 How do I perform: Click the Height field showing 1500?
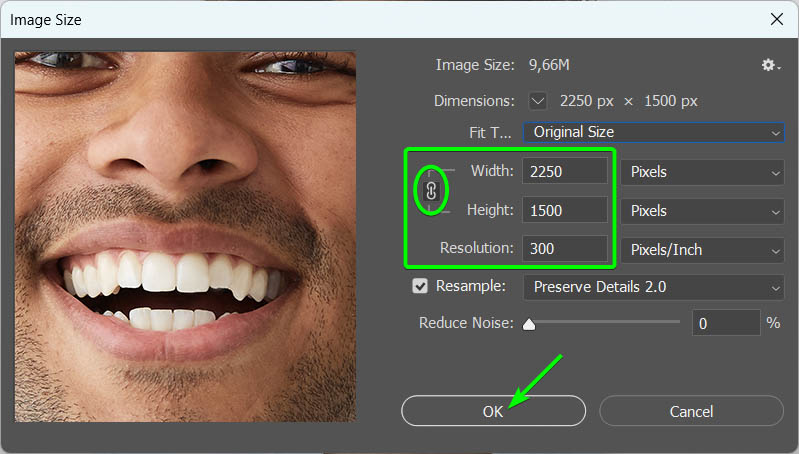(565, 210)
